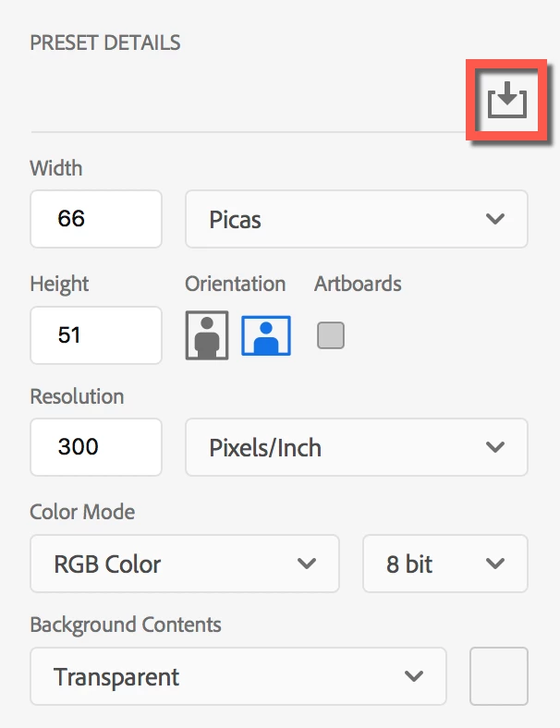Click the PRESET DETAILS heading
The image size is (560, 728).
[104, 42]
